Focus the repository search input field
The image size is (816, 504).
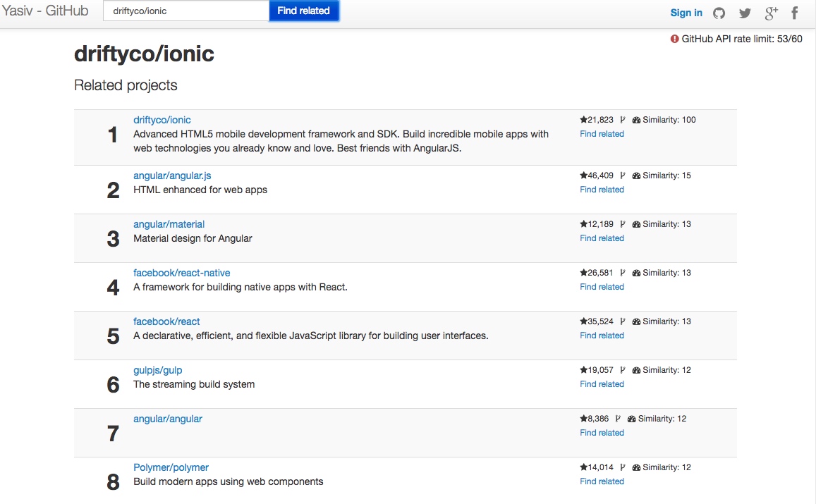(x=185, y=11)
